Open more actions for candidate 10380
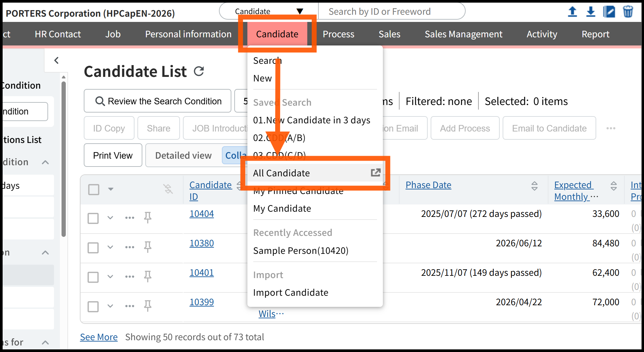 130,247
